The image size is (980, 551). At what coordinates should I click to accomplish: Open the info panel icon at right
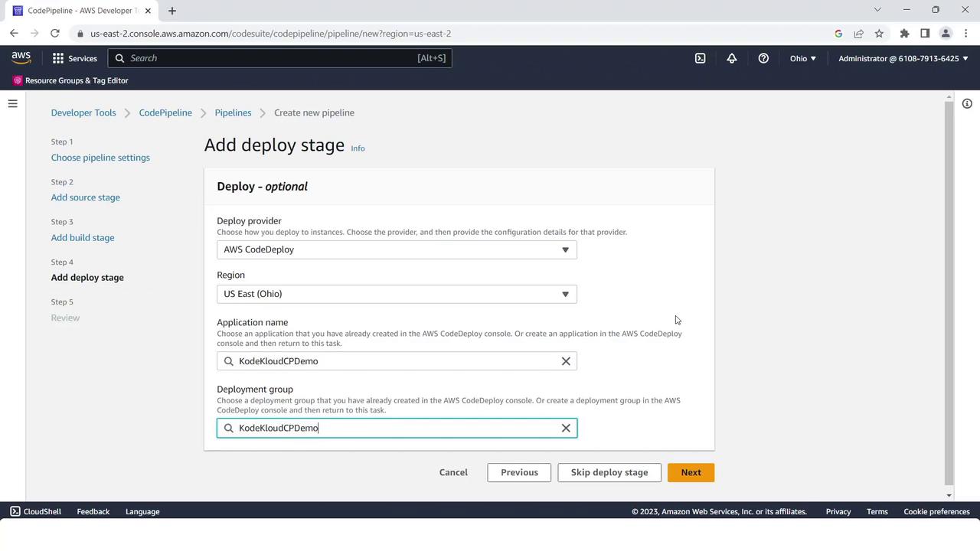[x=967, y=103]
